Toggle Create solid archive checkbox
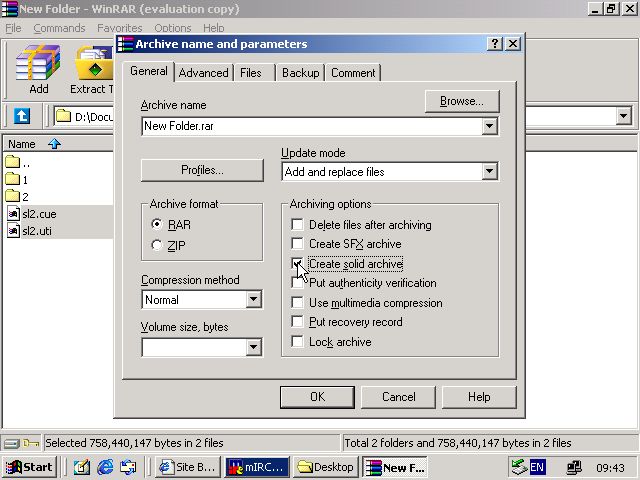Image resolution: width=640 pixels, height=480 pixels. pyautogui.click(x=298, y=263)
